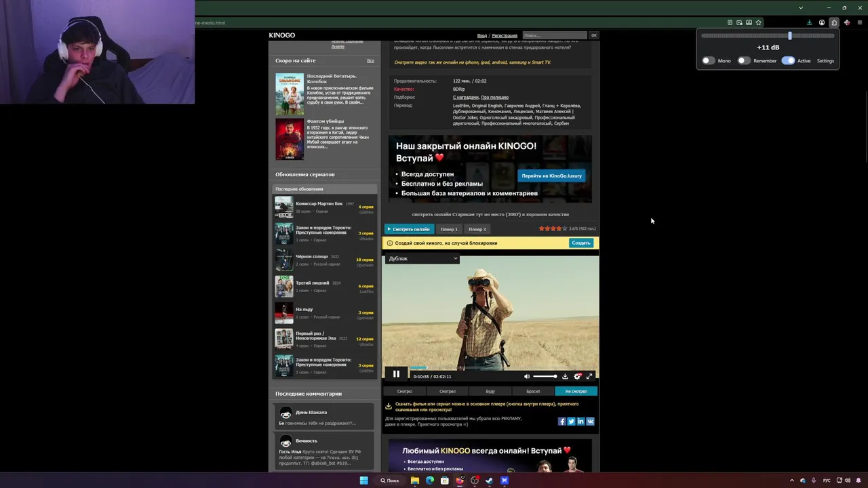Image resolution: width=868 pixels, height=488 pixels.
Task: Click the Создать button
Action: click(581, 243)
